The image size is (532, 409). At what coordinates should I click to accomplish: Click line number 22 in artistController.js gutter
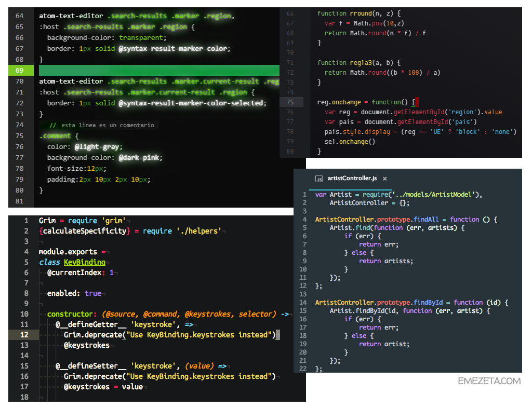[303, 369]
